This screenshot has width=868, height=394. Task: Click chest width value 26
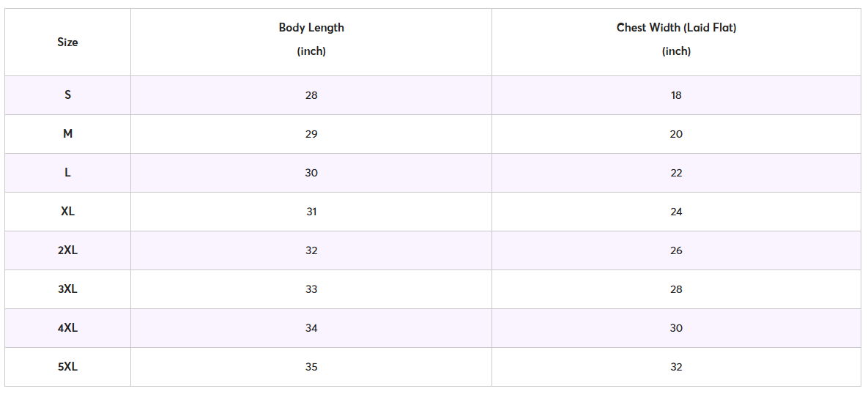click(x=676, y=250)
